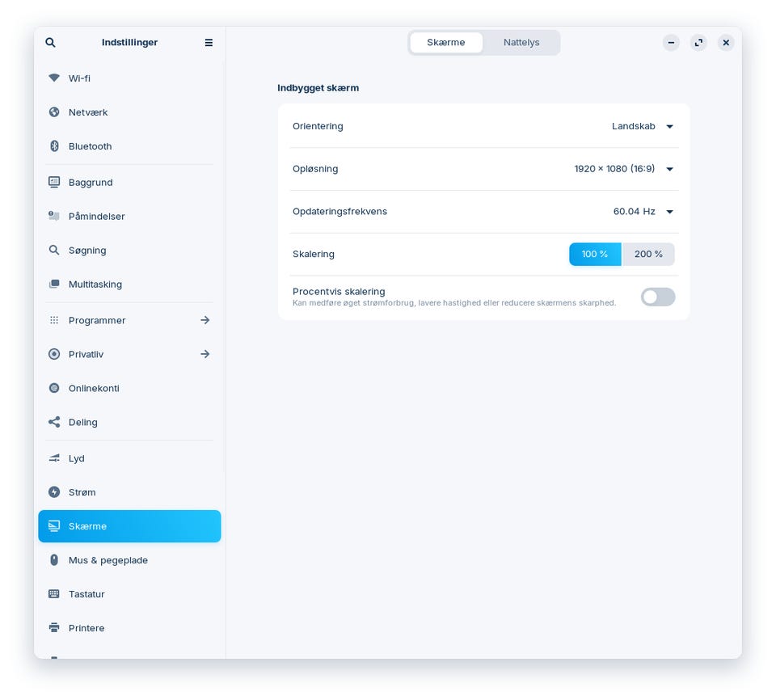Select 200 % scaling option
The width and height of the screenshot is (776, 700).
click(x=647, y=254)
